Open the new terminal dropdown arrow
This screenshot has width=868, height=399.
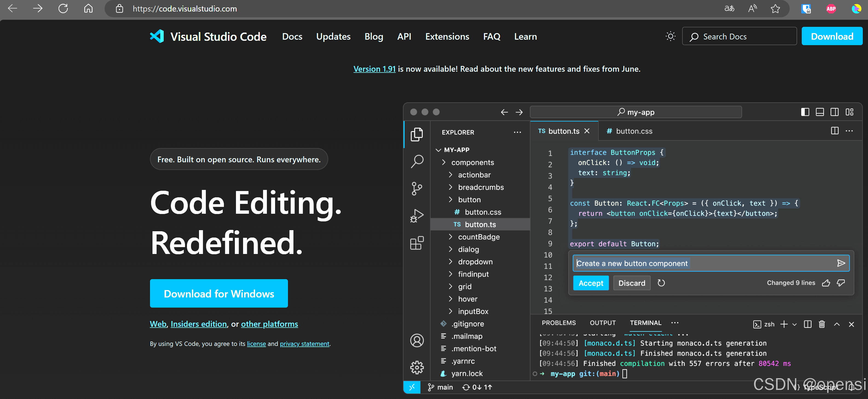tap(795, 324)
